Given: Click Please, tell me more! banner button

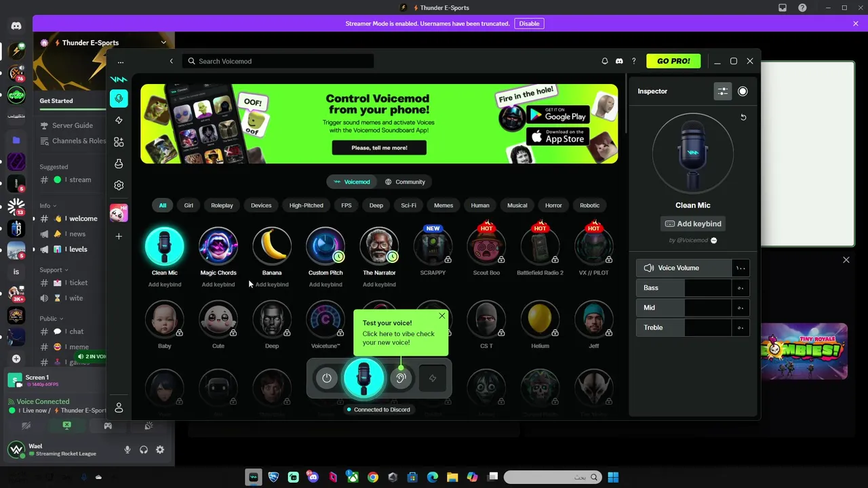Looking at the screenshot, I should coord(379,148).
